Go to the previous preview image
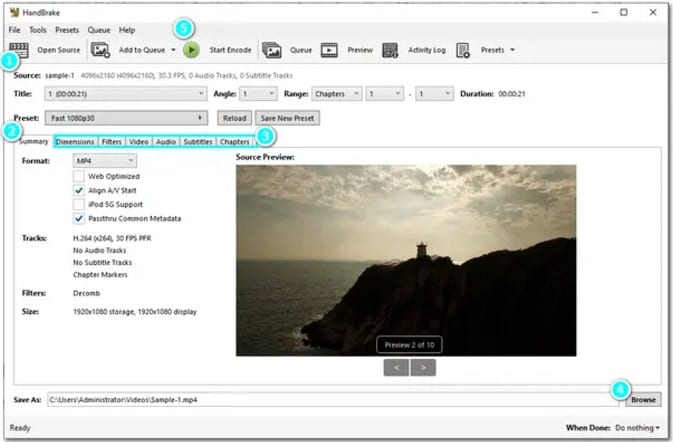This screenshot has height=442, width=673. coord(396,367)
